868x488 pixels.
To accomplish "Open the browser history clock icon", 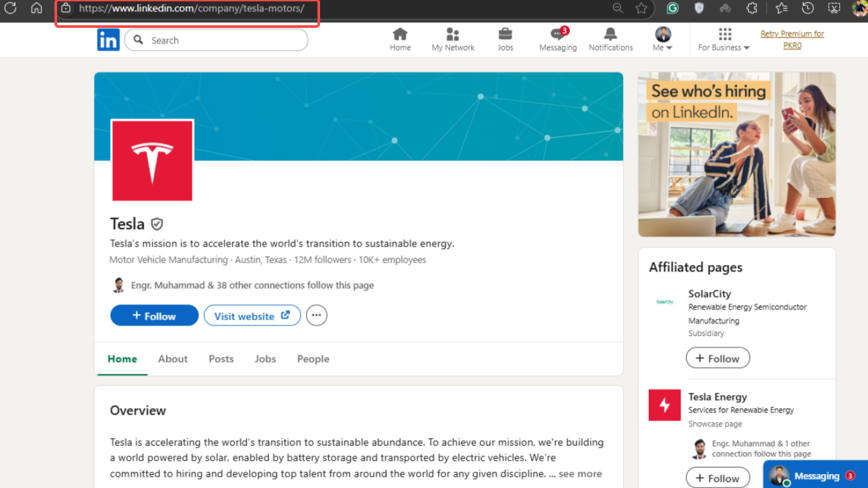I will point(808,8).
